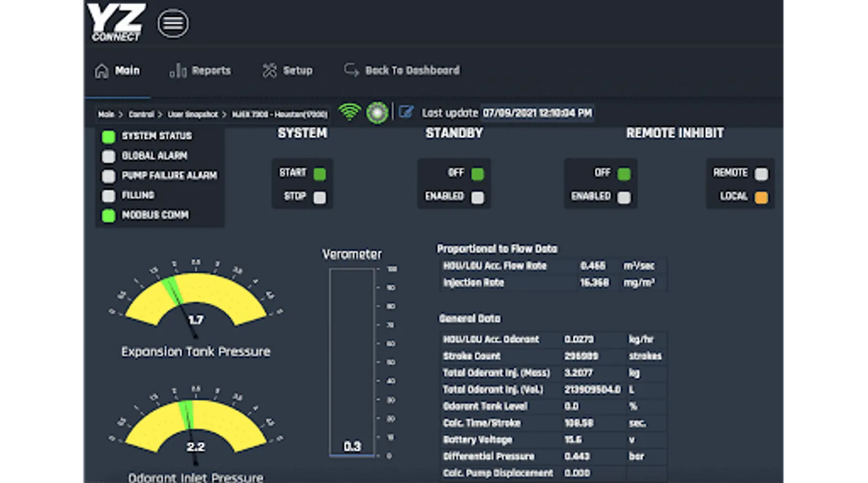868x483 pixels.
Task: Click the "Odorant Tank Level" row label
Action: (485, 407)
